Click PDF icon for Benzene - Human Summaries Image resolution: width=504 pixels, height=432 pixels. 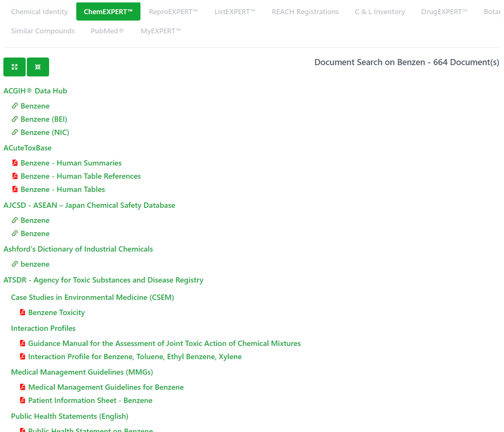[x=15, y=163]
